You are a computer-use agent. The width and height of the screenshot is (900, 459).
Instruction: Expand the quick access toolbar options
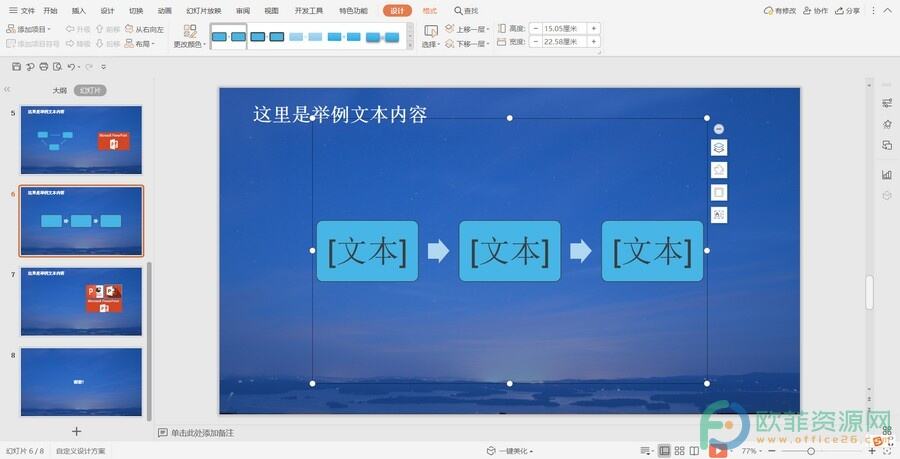pos(103,67)
